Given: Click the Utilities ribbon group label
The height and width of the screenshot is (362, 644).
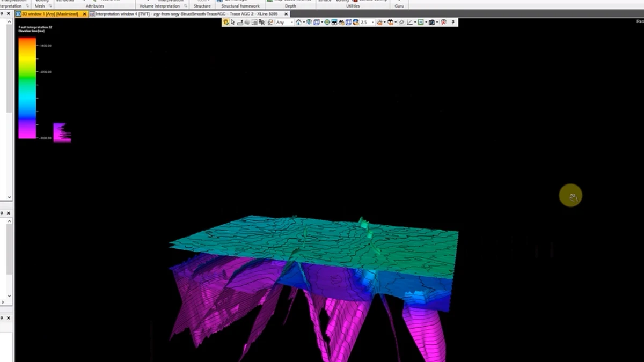Looking at the screenshot, I should [x=353, y=6].
